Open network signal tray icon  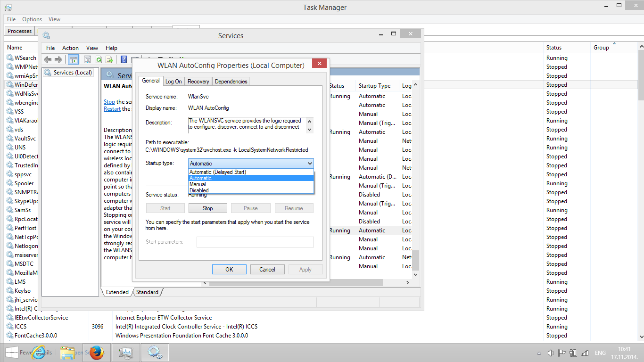point(585,353)
